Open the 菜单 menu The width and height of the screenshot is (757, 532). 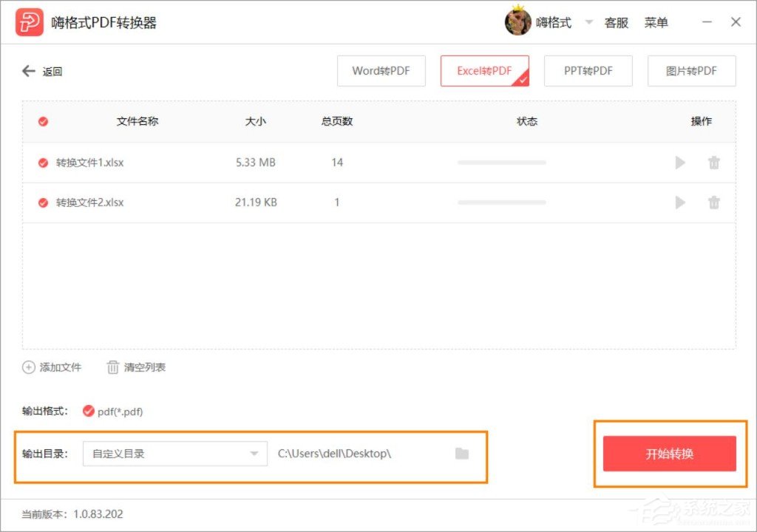point(657,22)
